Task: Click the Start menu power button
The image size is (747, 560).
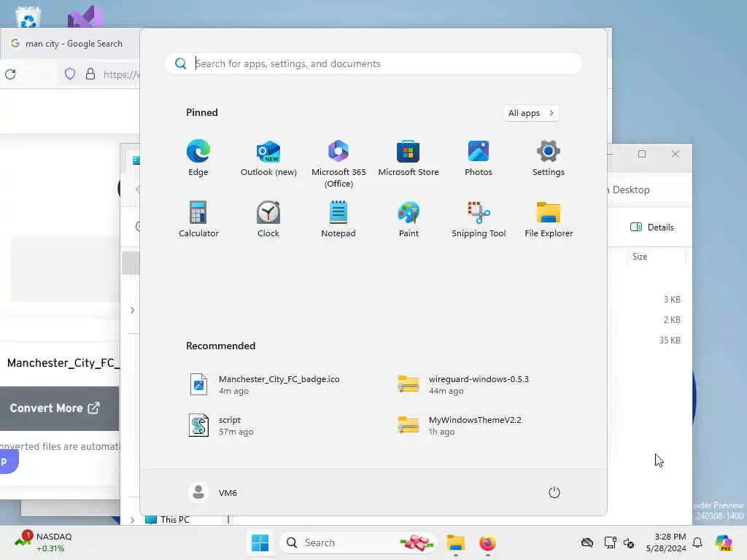Action: tap(554, 492)
